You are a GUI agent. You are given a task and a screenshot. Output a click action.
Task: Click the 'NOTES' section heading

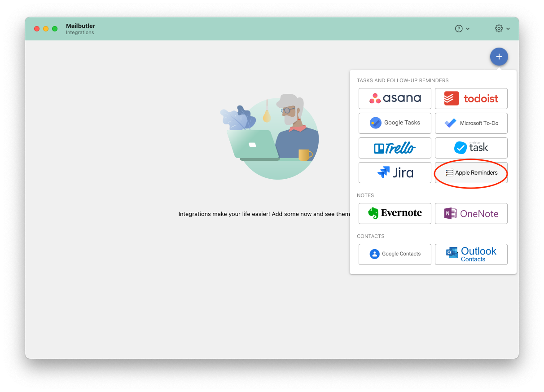(365, 195)
